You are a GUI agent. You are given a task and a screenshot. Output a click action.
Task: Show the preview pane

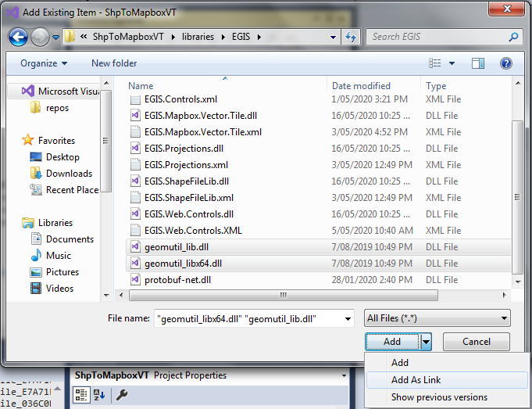478,63
